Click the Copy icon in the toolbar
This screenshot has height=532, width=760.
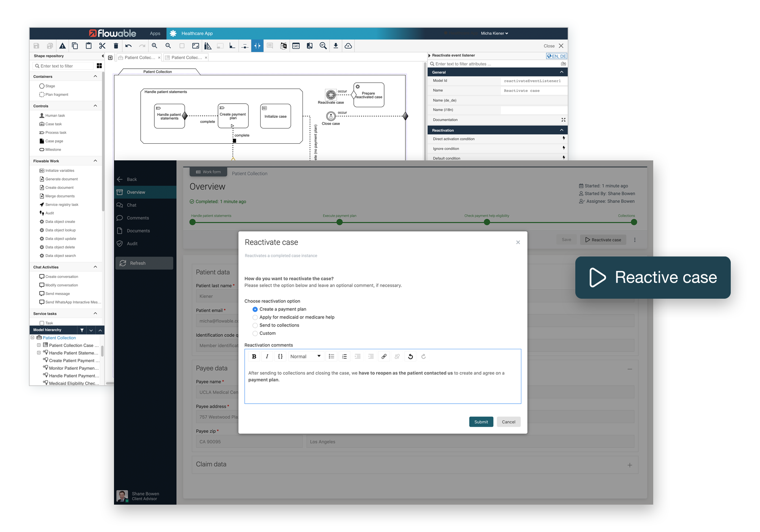[x=75, y=46]
